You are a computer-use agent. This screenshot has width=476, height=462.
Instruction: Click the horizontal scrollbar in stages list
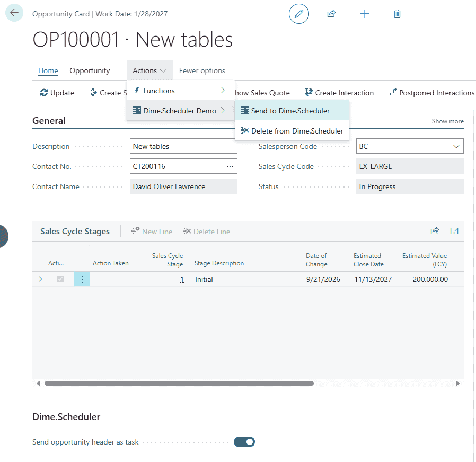click(179, 383)
